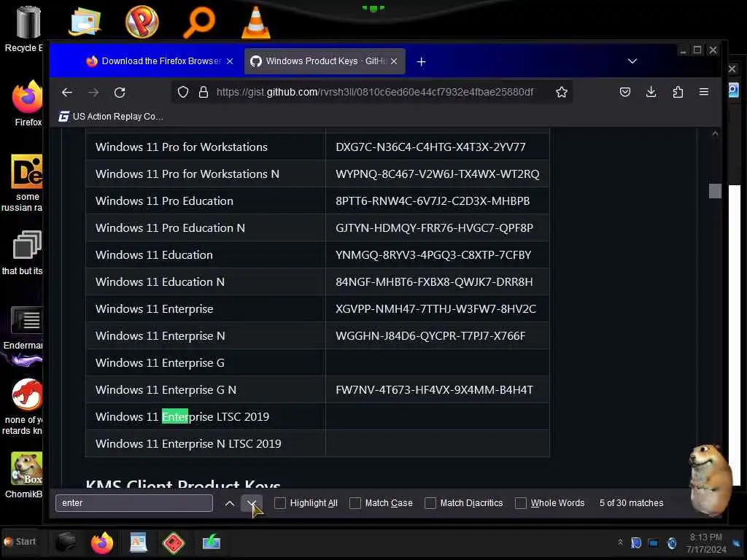
Task: Switch to Download the Firefox Browser tab
Action: [x=160, y=61]
